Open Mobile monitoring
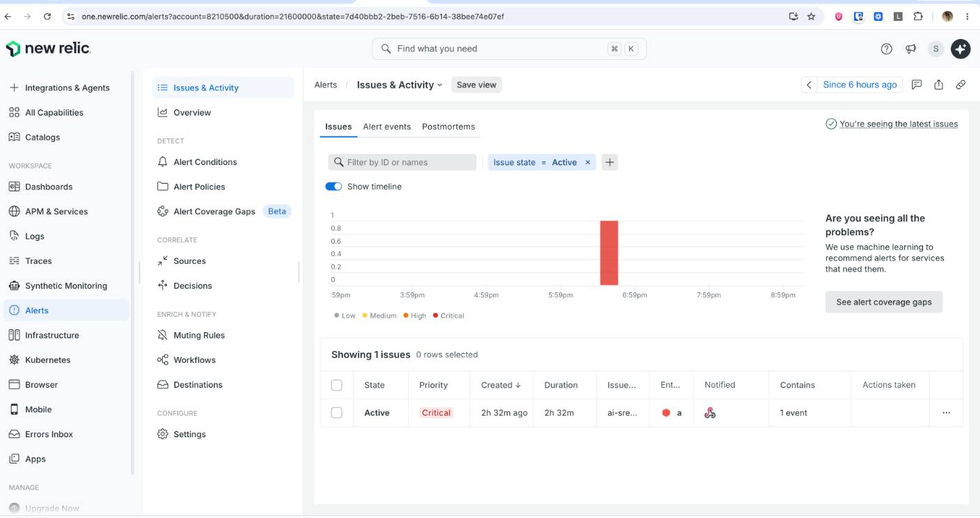 [x=67, y=409]
